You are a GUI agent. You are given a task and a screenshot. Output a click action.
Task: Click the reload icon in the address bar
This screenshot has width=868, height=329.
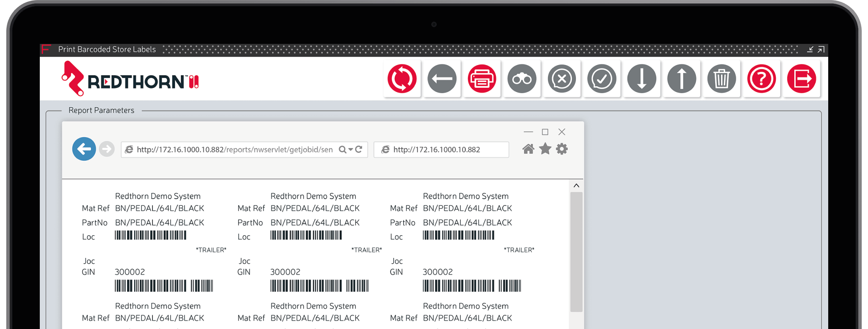click(x=359, y=149)
